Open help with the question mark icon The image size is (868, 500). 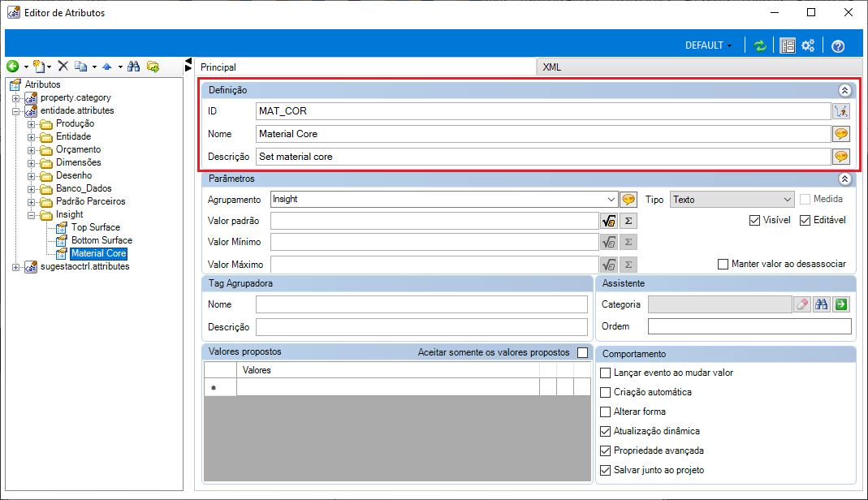pyautogui.click(x=838, y=46)
